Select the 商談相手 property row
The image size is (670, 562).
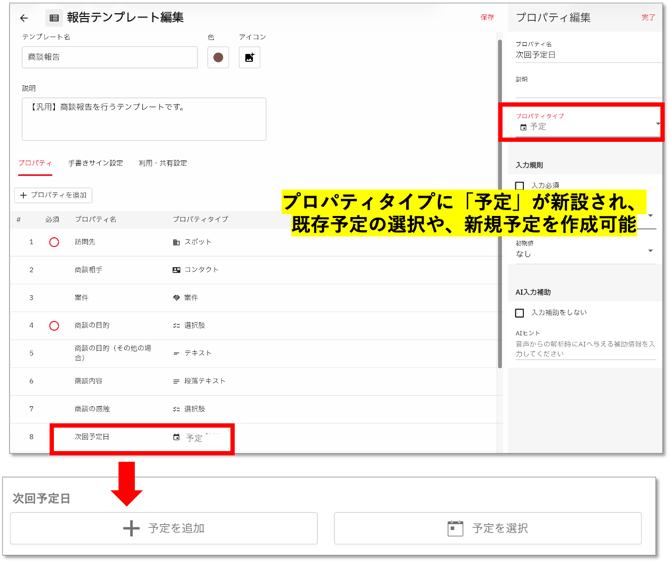click(256, 270)
